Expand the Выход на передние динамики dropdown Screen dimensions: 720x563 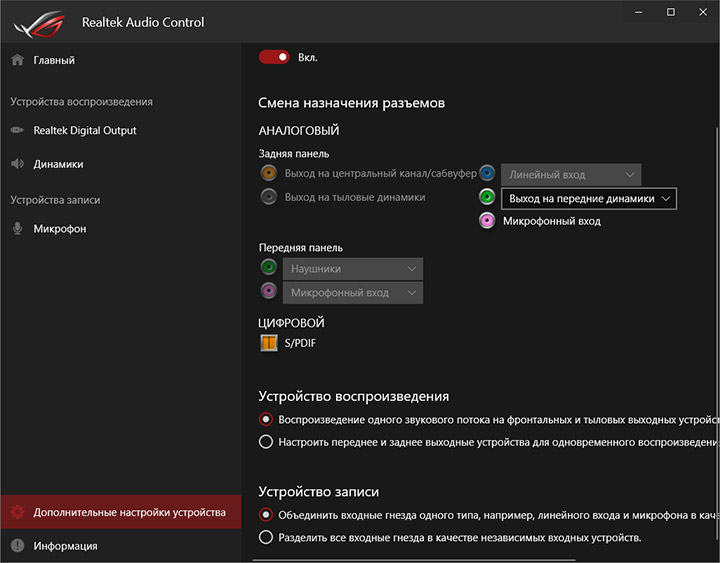(x=588, y=198)
